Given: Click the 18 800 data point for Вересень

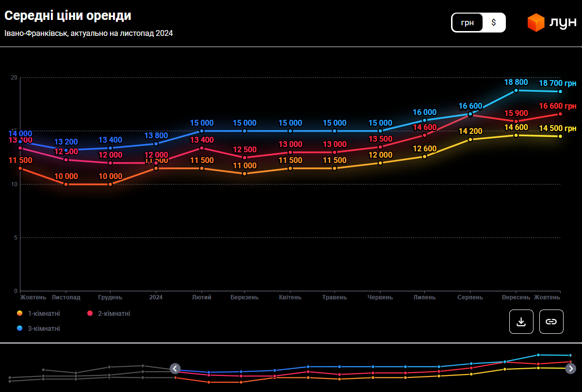Looking at the screenshot, I should point(516,91).
